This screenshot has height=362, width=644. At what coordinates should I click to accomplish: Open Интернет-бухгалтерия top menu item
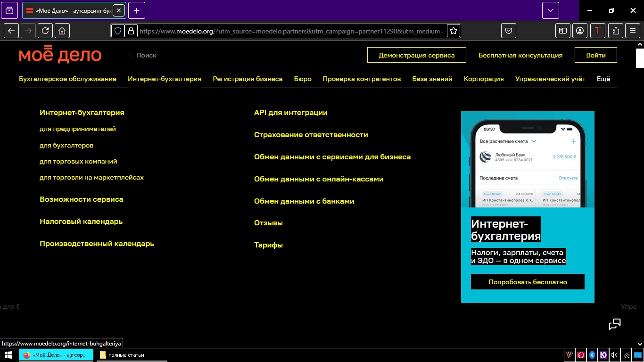coord(165,79)
